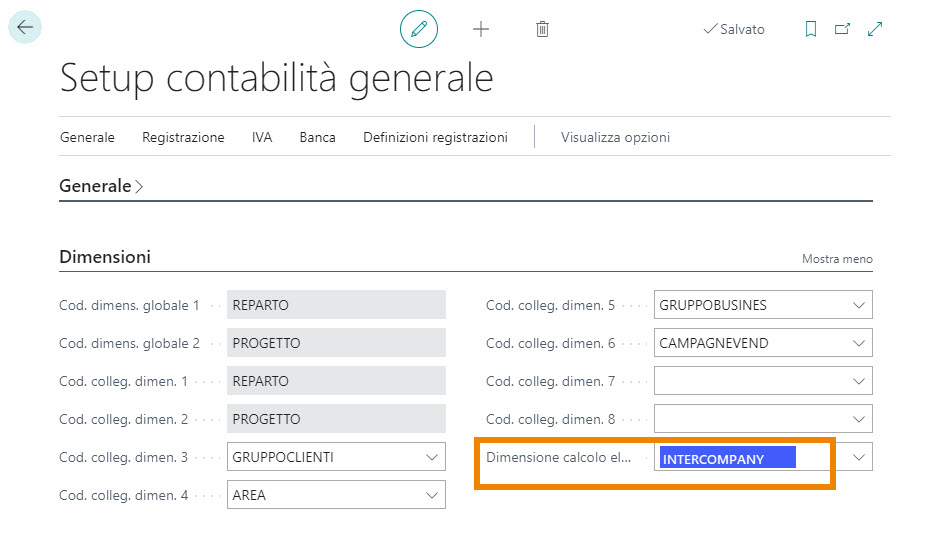Open Cod. colleg. dimen. 5 dropdown
Viewport: 935px width, 534px height.
858,305
